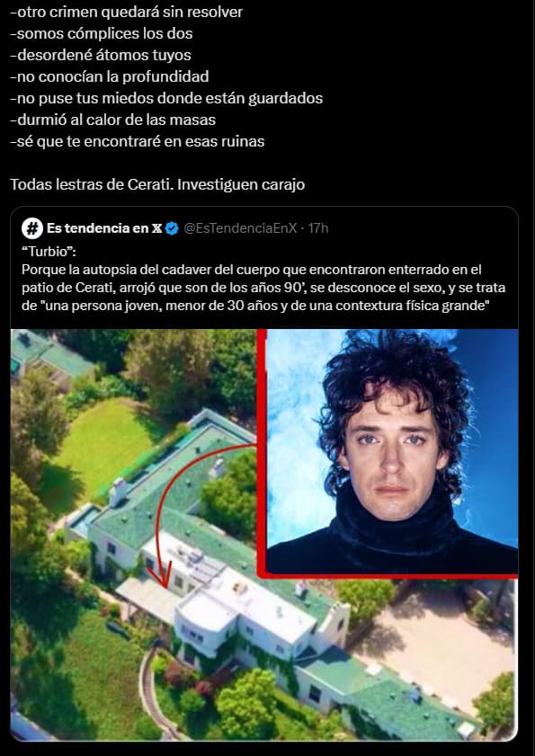Screen dimensions: 535x756
Task: Click the line about "miedos donde están guardados"
Action: click(166, 98)
